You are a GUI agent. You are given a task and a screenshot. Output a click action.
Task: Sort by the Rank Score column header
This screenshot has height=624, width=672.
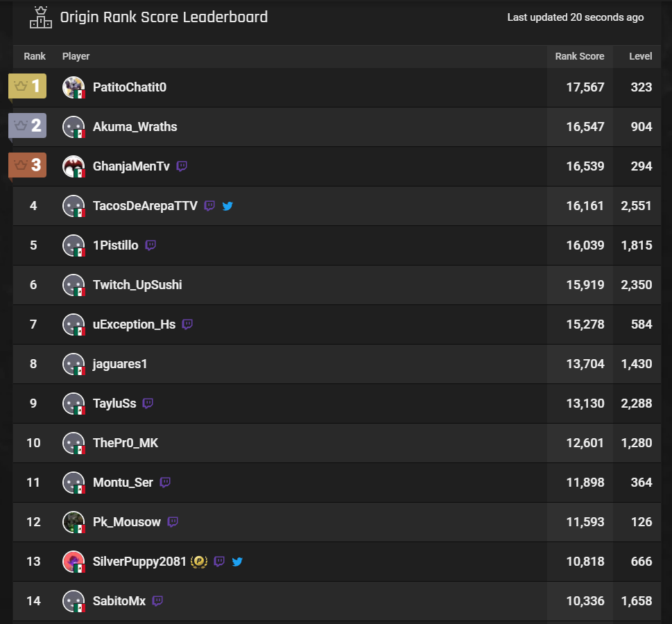point(579,56)
